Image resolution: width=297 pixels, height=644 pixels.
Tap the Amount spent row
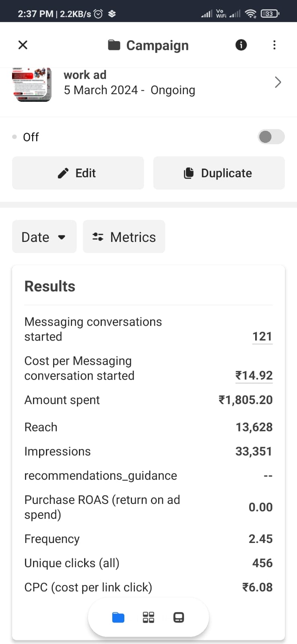[148, 400]
